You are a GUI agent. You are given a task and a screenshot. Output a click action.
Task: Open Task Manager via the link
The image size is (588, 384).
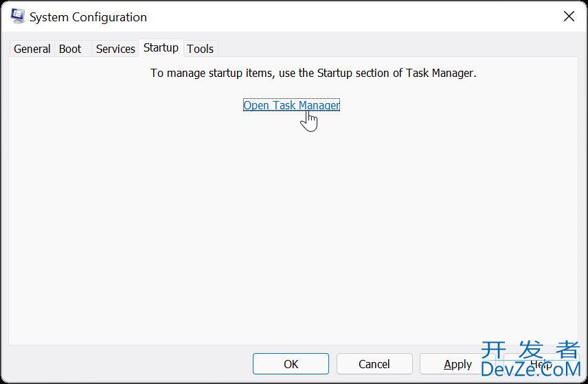[291, 105]
